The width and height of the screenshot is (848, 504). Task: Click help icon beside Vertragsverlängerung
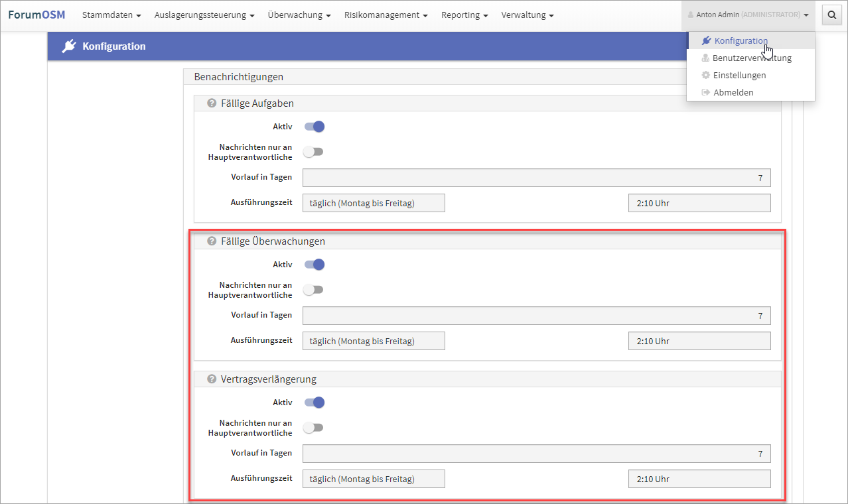coord(212,379)
